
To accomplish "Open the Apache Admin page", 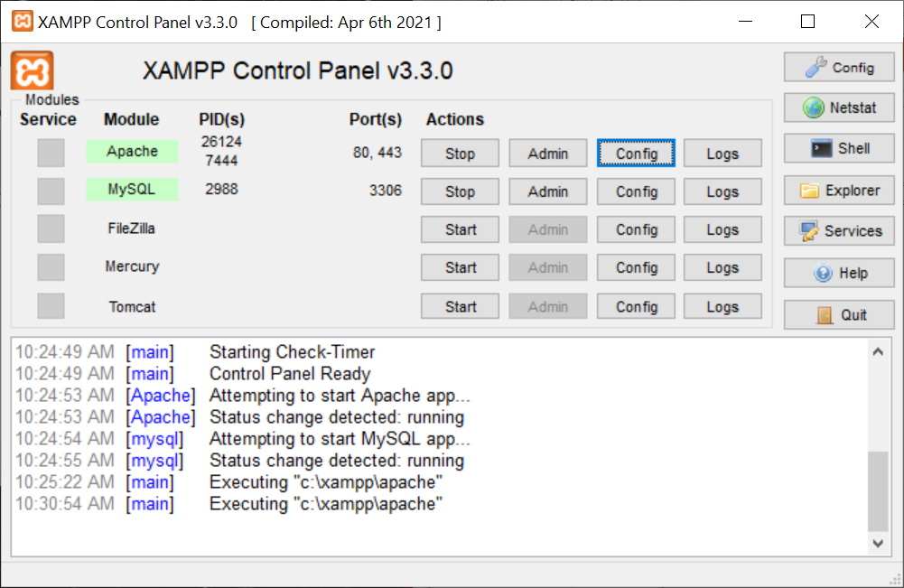I will tap(547, 154).
